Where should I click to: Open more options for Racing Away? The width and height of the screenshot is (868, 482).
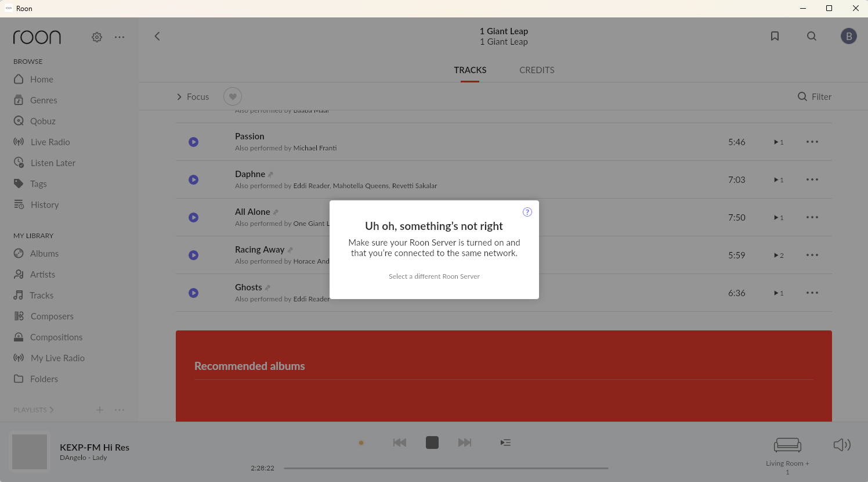[812, 256]
